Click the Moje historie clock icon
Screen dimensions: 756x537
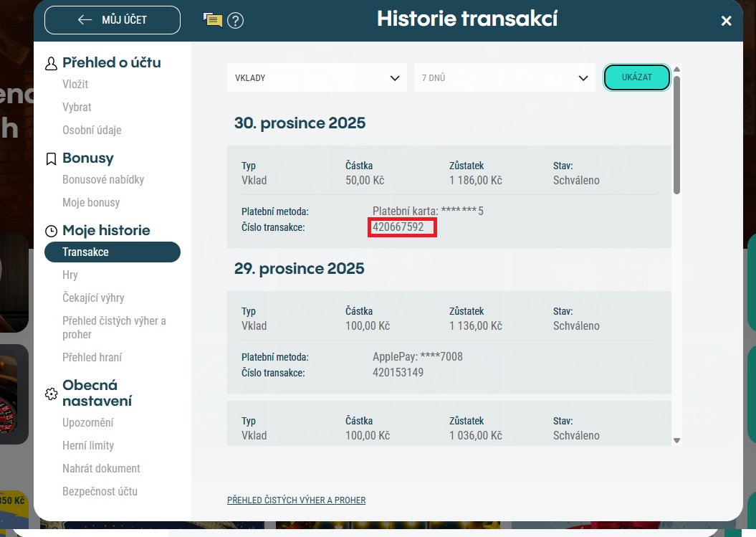tap(51, 231)
